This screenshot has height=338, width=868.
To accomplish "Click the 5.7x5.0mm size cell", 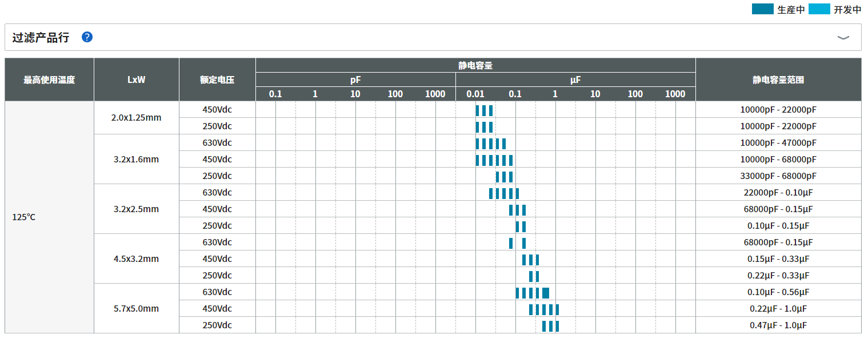I will [136, 308].
